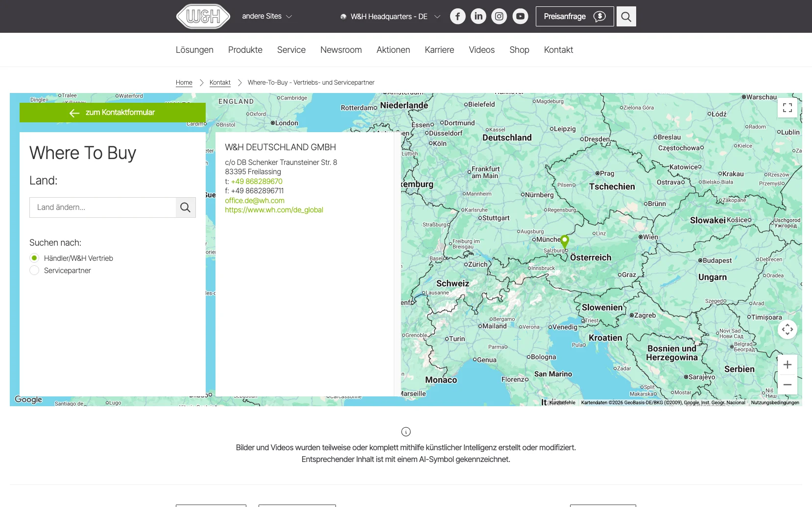
Task: Click the info icon below the map
Action: tap(406, 432)
